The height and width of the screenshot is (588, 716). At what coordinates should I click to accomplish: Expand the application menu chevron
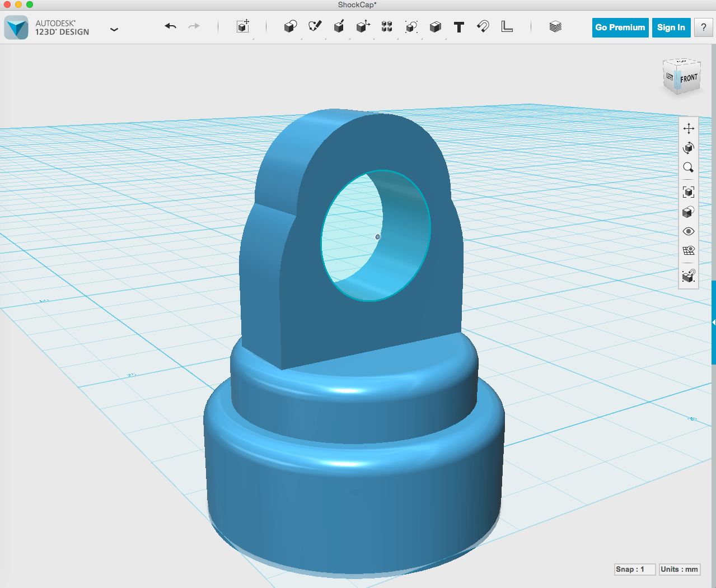point(114,29)
